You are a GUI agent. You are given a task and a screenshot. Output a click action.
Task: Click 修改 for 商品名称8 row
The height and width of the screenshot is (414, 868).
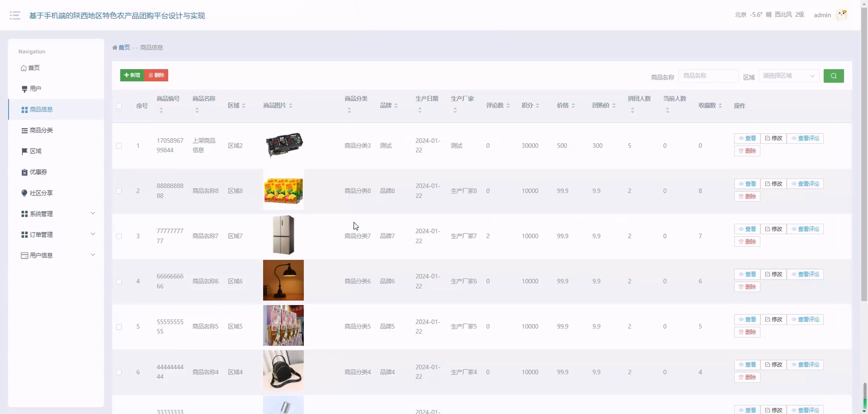click(773, 184)
